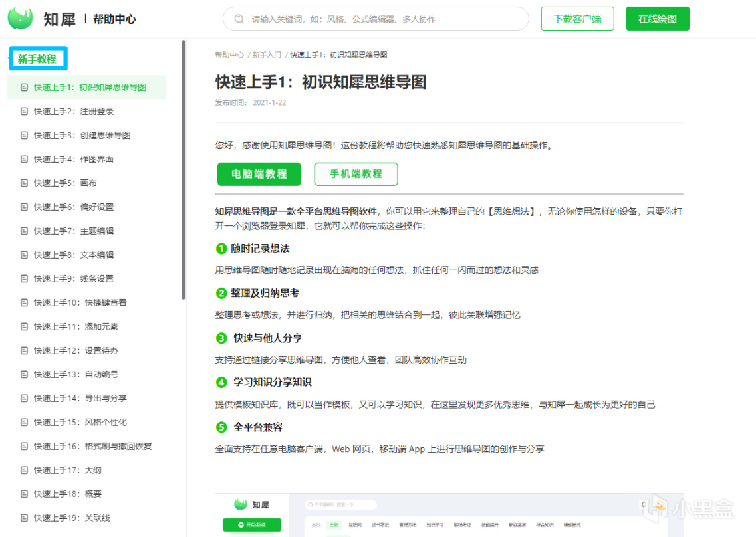Click document icon beside 快速上手13:自动编号
The height and width of the screenshot is (537, 756).
(24, 374)
